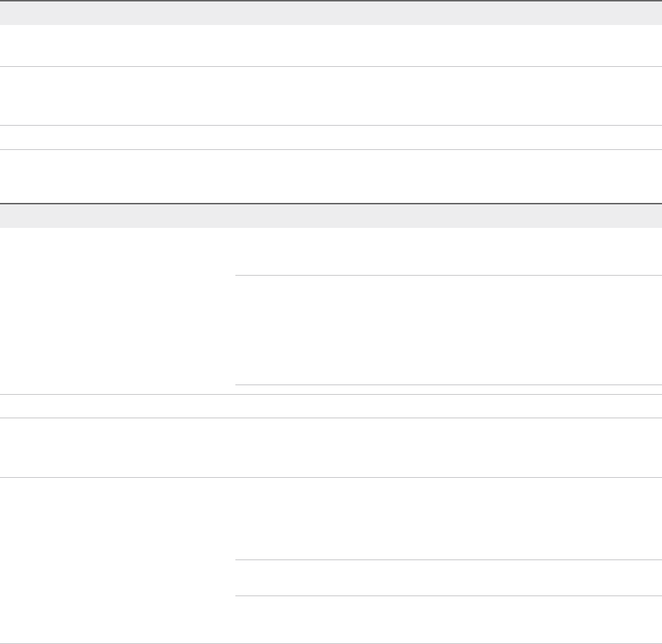
Task: Select lower table's last tall merged left cell
Action: (x=118, y=561)
